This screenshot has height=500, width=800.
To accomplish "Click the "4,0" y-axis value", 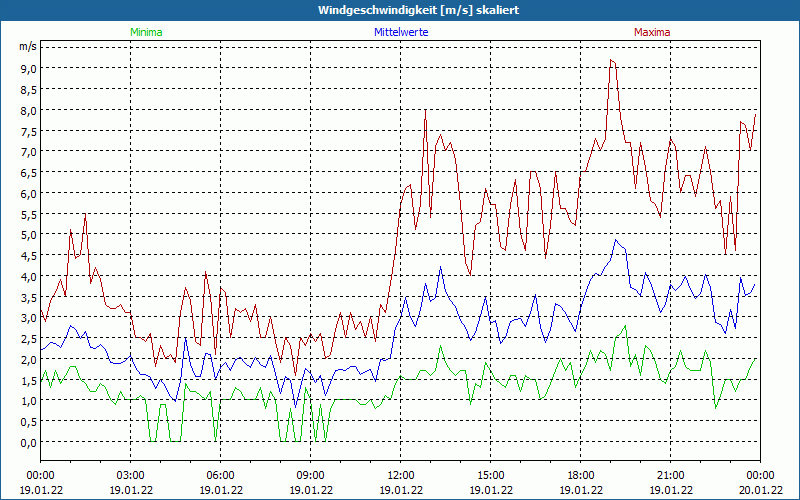I will click(29, 277).
